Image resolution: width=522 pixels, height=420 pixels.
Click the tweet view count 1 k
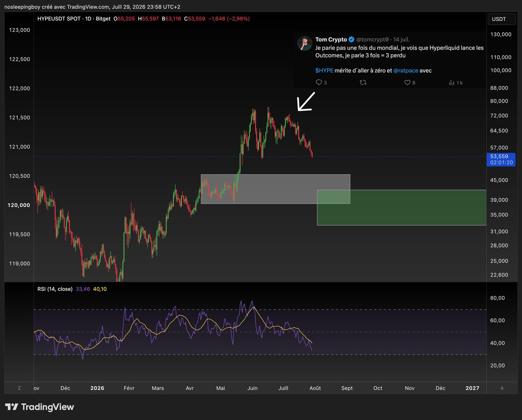pyautogui.click(x=460, y=83)
